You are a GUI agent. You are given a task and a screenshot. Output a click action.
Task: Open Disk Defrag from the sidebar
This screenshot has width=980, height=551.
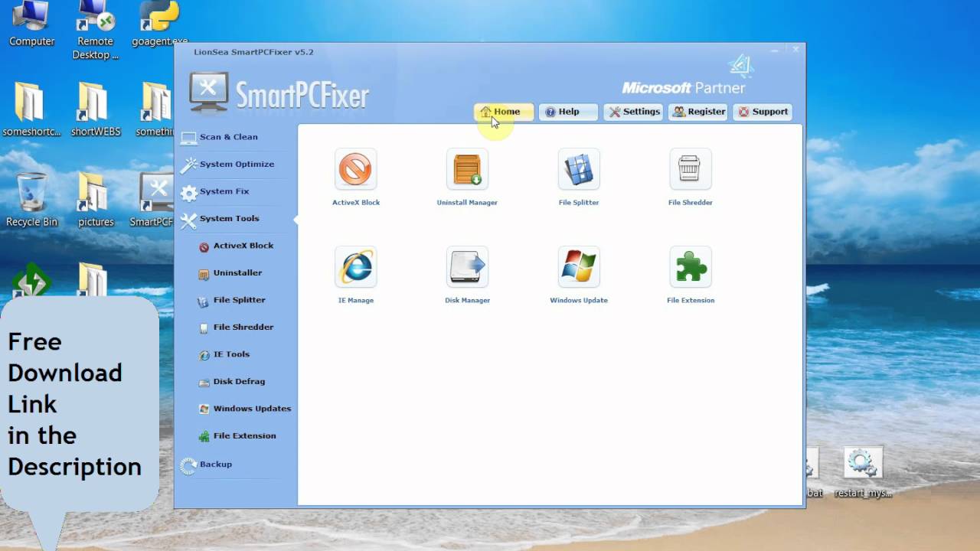click(232, 382)
